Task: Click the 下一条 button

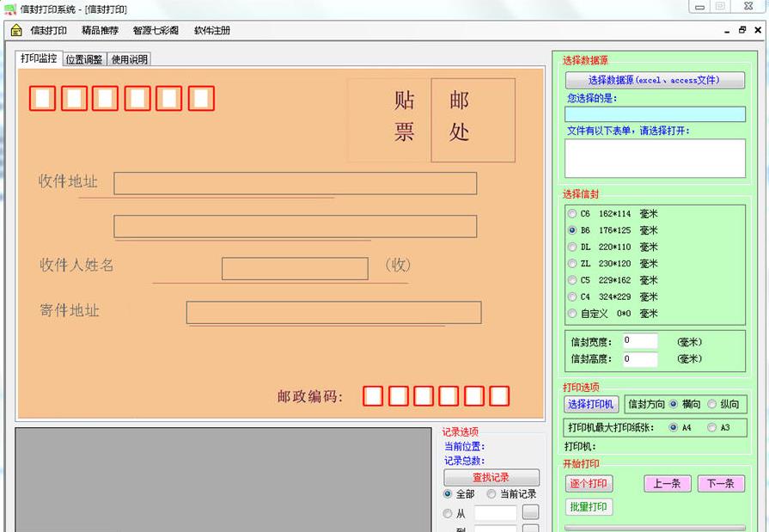Action: (x=720, y=484)
